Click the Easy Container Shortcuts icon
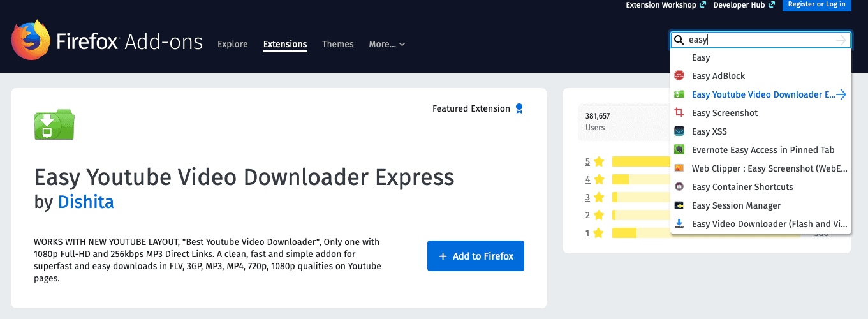The height and width of the screenshot is (319, 868). pos(679,187)
